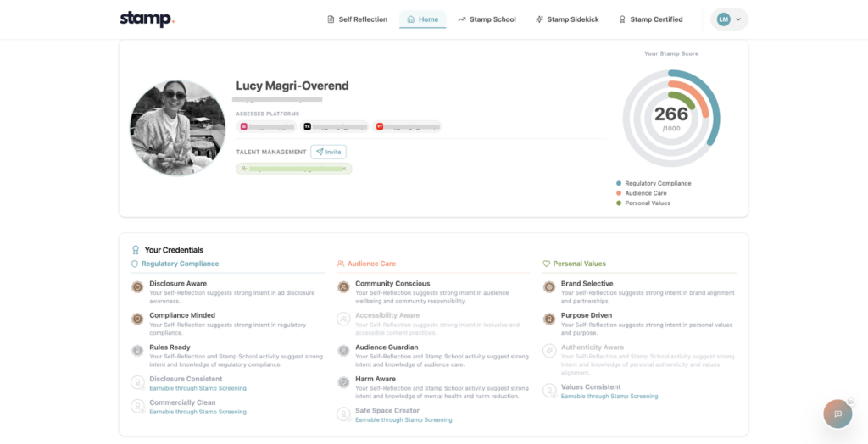Viewport: 868px width, 444px height.
Task: Click the Instagram assessed platform chip
Action: tap(267, 127)
